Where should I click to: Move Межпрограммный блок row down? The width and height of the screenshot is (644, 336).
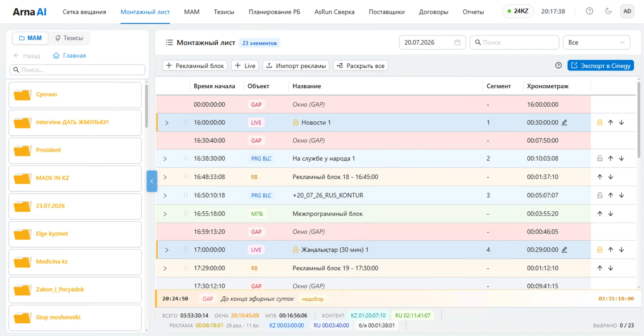[611, 214]
